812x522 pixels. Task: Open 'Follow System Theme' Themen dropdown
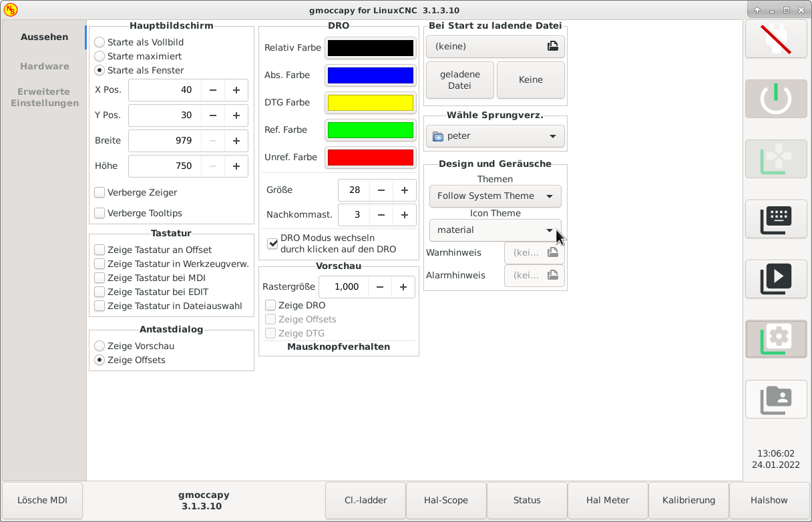[495, 196]
